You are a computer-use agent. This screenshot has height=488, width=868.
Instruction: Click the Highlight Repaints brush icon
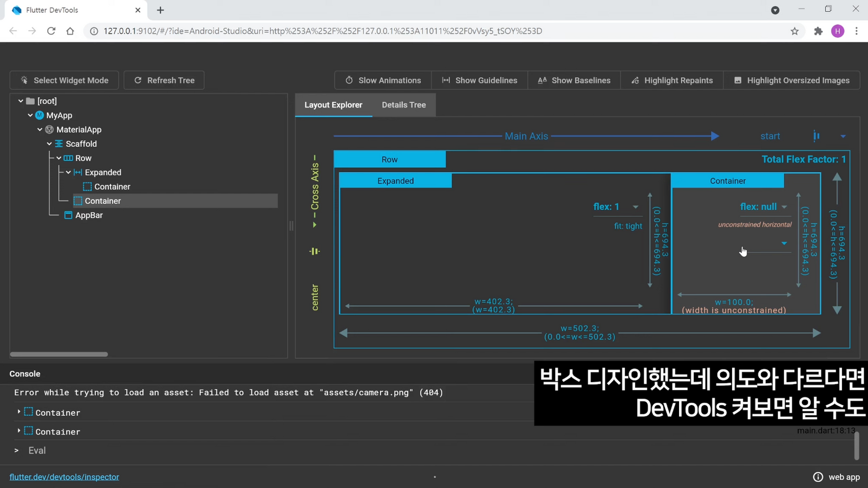point(635,80)
